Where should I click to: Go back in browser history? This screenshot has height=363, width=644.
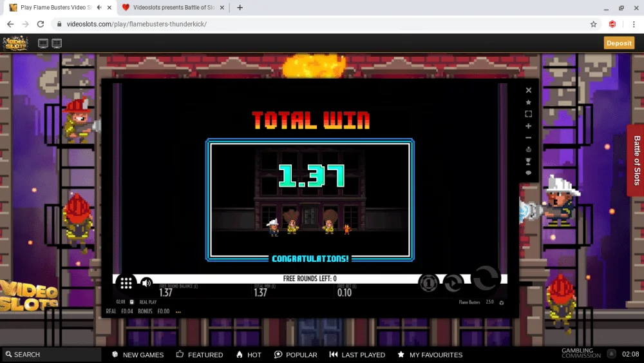click(10, 25)
